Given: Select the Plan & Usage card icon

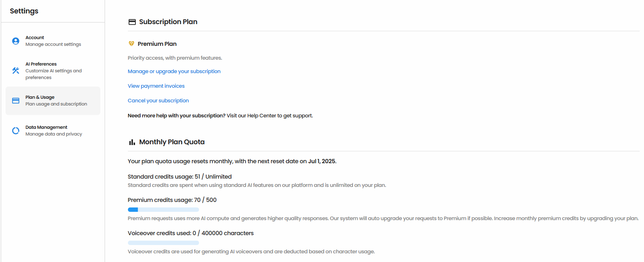Looking at the screenshot, I should tap(15, 100).
